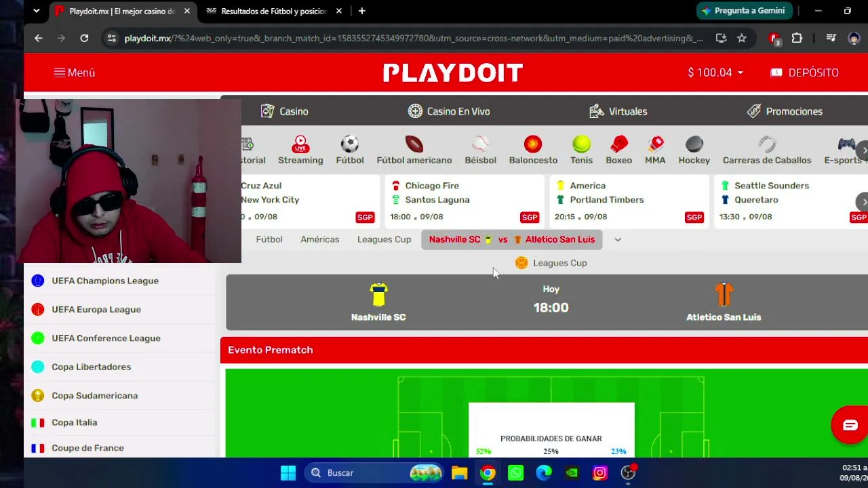Click the Pregunta a Gemini button
868x488 pixels.
tap(744, 11)
